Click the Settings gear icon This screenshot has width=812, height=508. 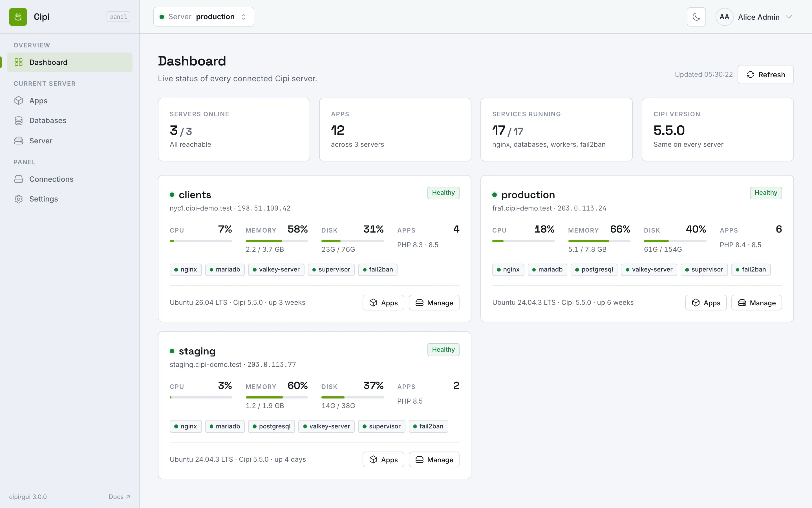click(x=18, y=199)
